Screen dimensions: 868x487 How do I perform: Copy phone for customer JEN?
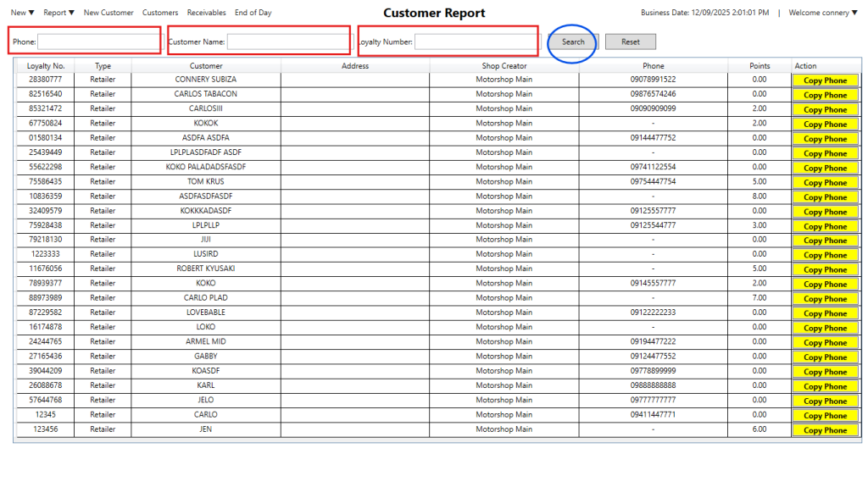coord(825,430)
